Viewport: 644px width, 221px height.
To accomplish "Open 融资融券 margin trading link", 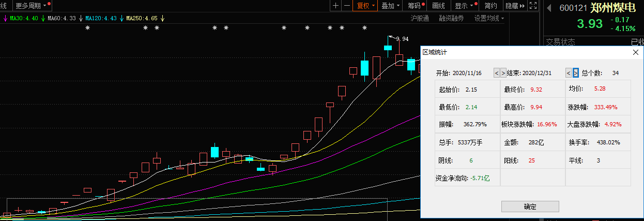I will tap(451, 18).
